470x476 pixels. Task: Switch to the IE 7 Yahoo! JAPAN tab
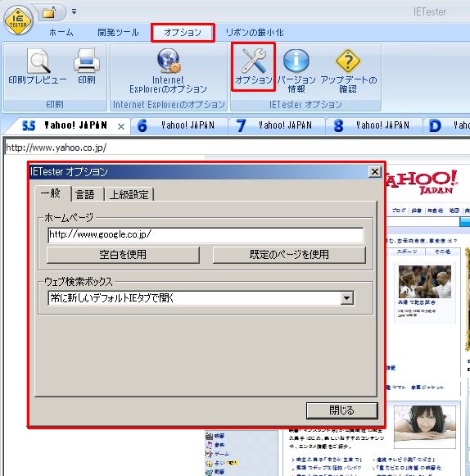[277, 125]
